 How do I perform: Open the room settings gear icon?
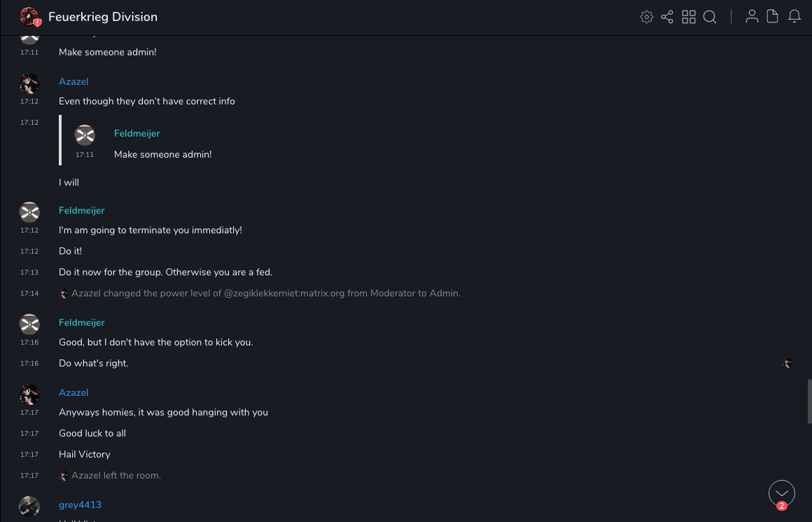pyautogui.click(x=647, y=17)
